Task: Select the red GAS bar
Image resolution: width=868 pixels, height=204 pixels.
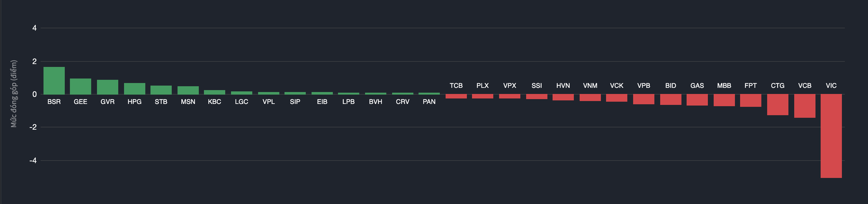Action: pos(697,100)
